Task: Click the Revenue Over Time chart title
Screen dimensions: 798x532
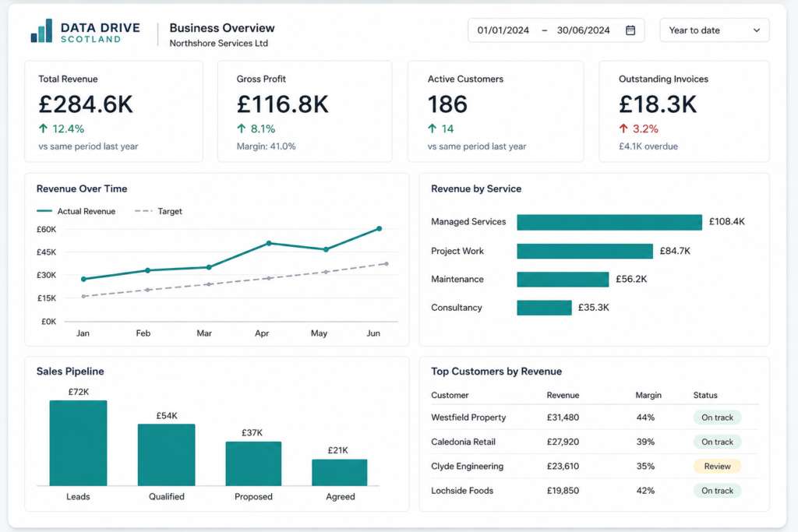Action: click(82, 188)
